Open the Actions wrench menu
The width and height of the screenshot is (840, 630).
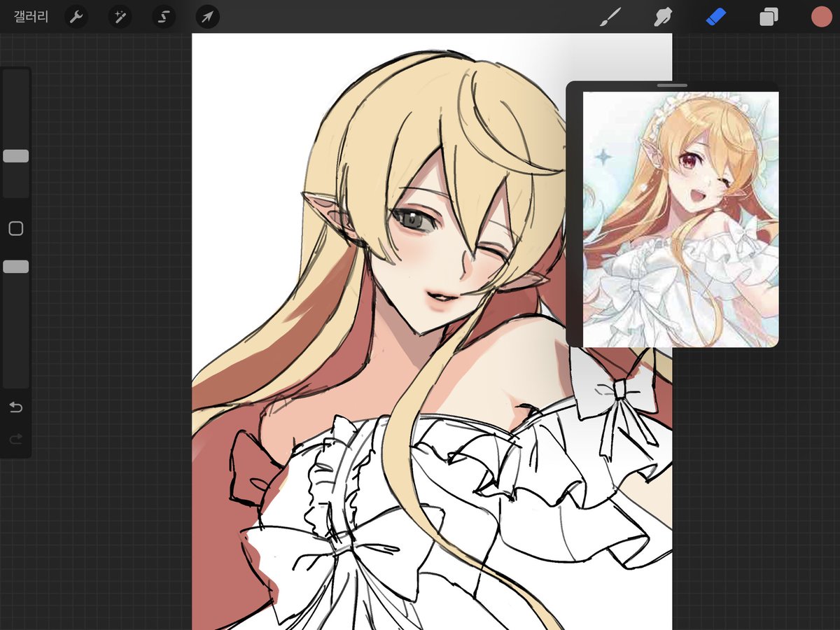(76, 17)
